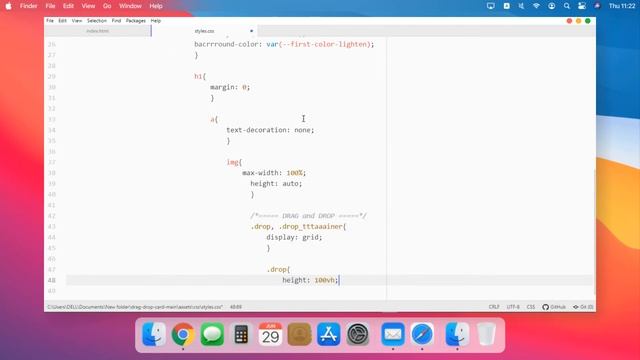Open System Preferences from the dock

click(x=358, y=334)
